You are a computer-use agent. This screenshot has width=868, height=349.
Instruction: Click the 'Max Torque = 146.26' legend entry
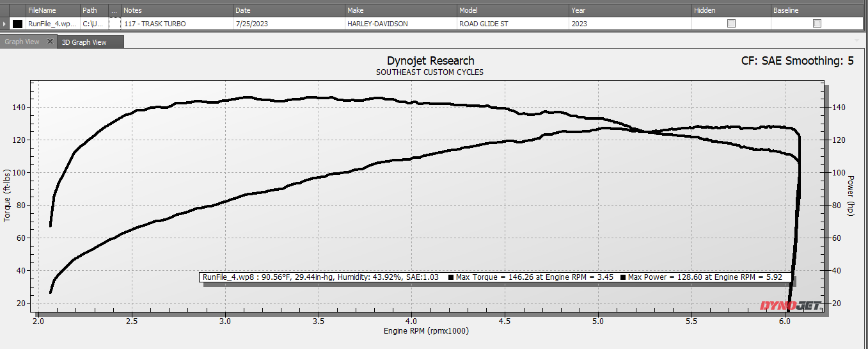click(x=530, y=277)
